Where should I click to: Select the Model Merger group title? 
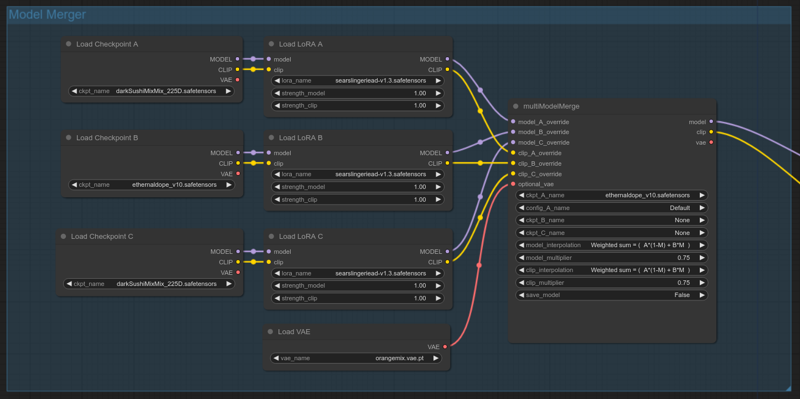(x=47, y=15)
